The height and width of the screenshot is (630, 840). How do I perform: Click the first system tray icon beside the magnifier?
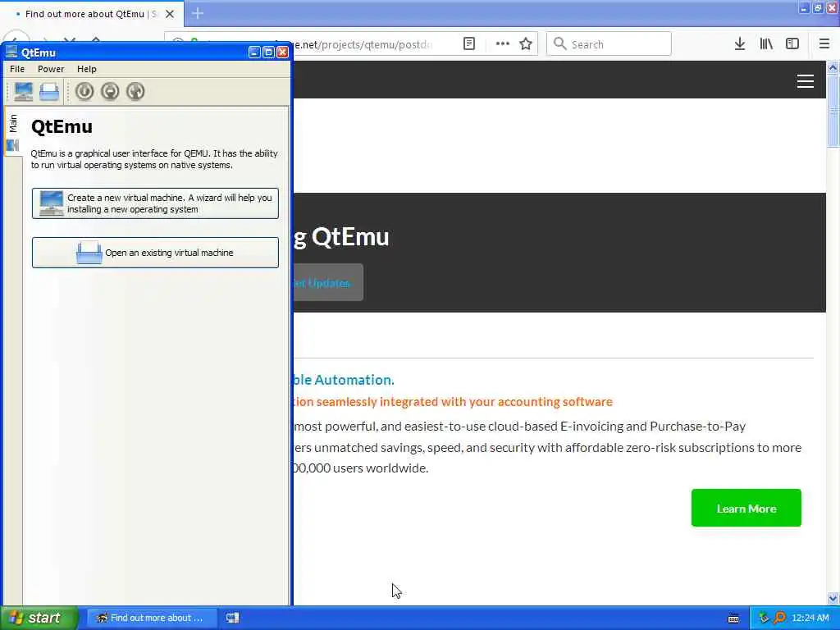[764, 619]
